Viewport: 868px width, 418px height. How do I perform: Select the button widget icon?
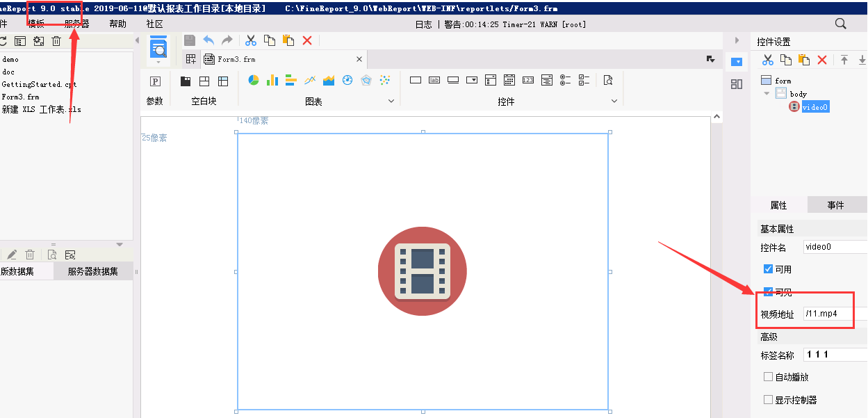click(453, 80)
